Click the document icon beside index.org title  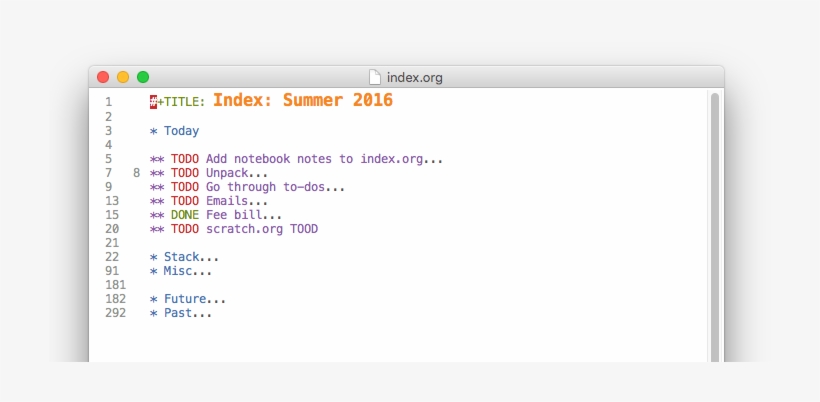click(374, 77)
